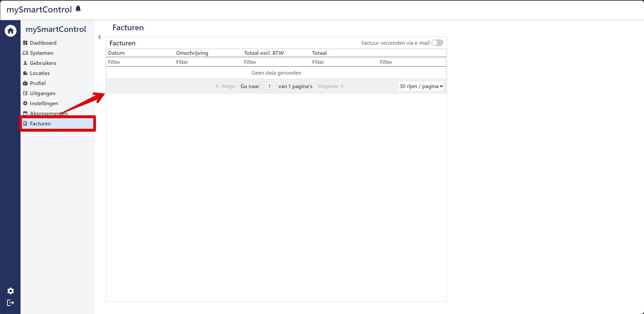Viewport: 644px width, 314px height.
Task: Click the Datum Filter input field
Action: [135, 62]
